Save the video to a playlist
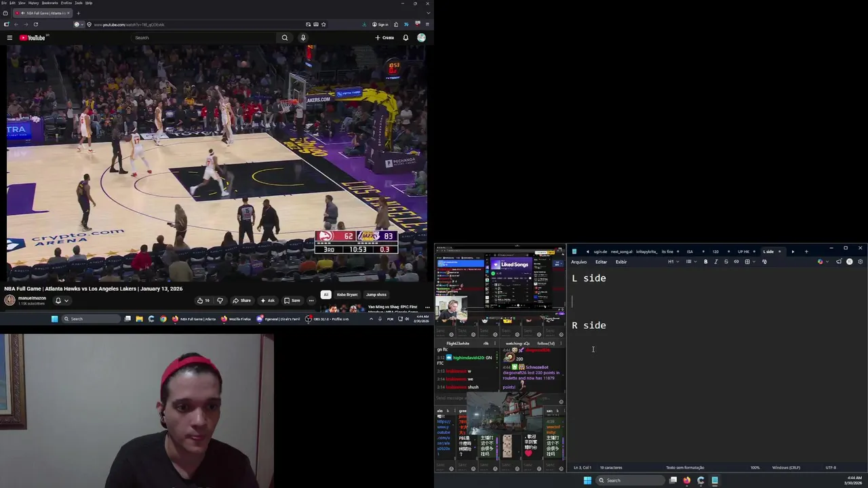Screen dimensions: 868x488 pos(292,300)
